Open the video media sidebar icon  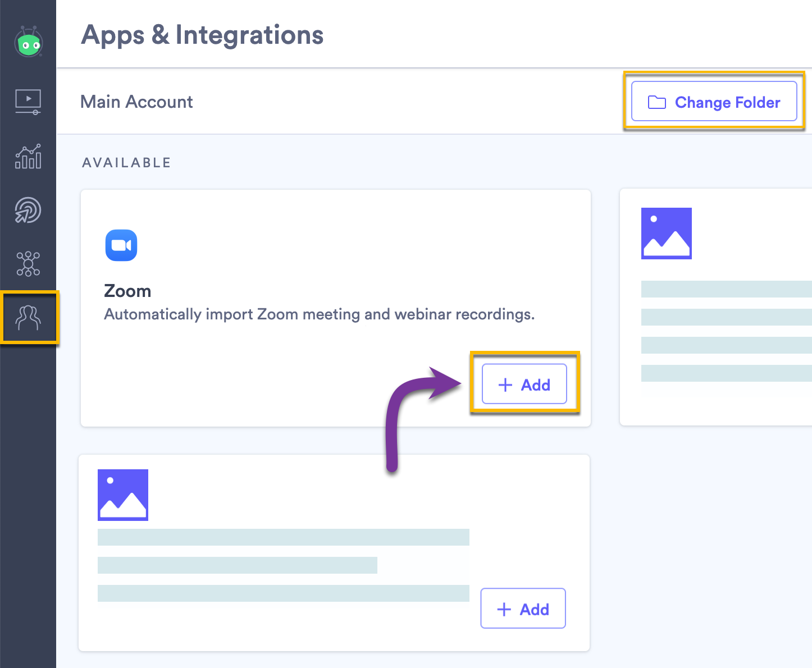pos(28,101)
